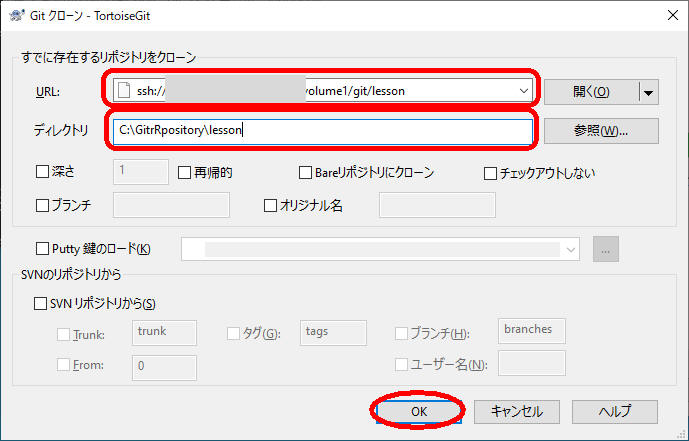This screenshot has width=689, height=441.
Task: Expand the Putty key dropdown list
Action: [570, 249]
